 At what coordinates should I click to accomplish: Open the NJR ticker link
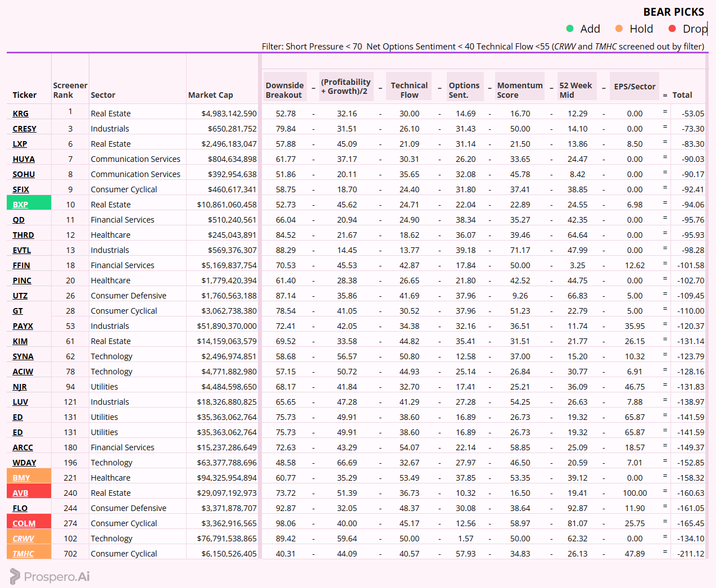(x=20, y=387)
